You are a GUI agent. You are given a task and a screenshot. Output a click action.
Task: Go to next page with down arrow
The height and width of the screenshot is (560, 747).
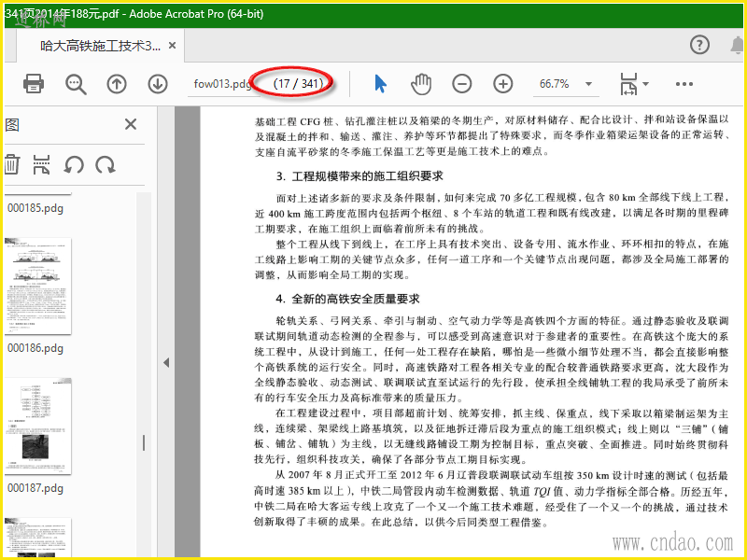click(x=158, y=84)
